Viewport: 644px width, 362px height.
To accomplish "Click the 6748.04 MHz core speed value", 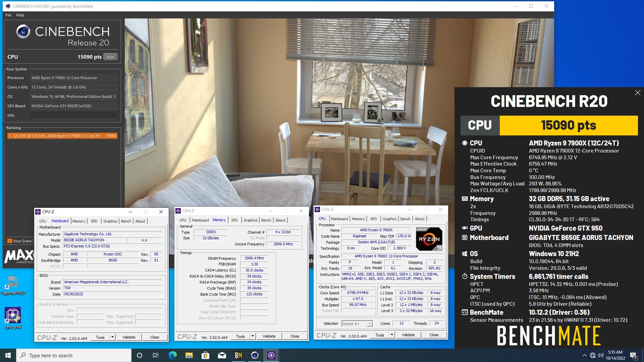I will [358, 293].
